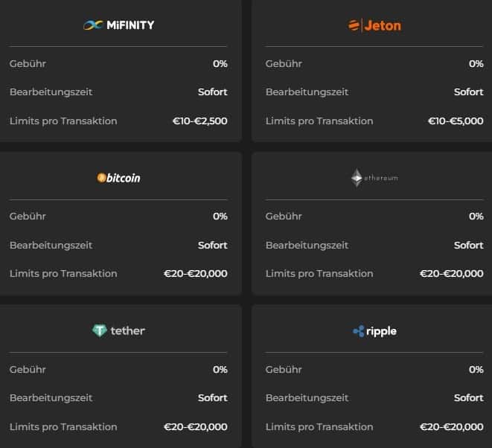This screenshot has width=492, height=448.
Task: Click Ethereum's €20-€20,000 limit value
Action: coord(452,274)
